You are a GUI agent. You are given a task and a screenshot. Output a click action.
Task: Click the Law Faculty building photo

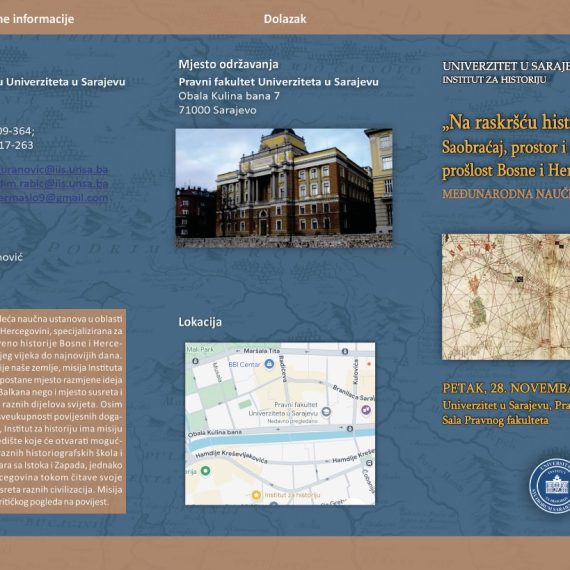(x=284, y=188)
